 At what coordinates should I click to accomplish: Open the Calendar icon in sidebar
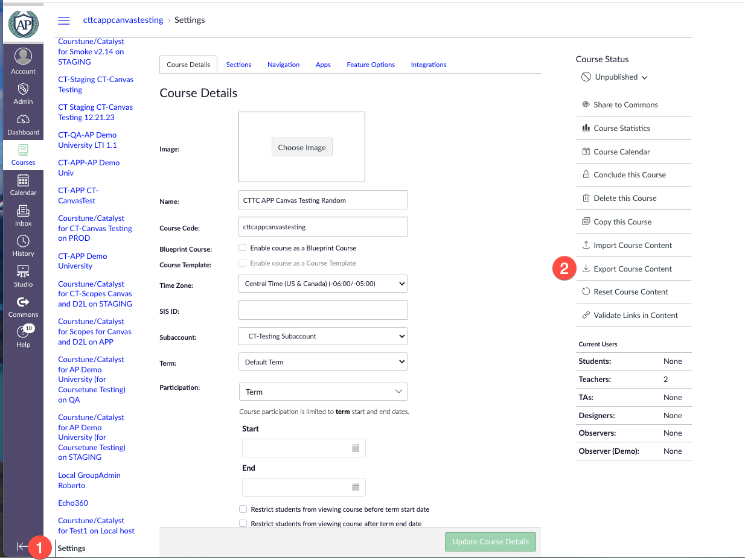click(23, 181)
